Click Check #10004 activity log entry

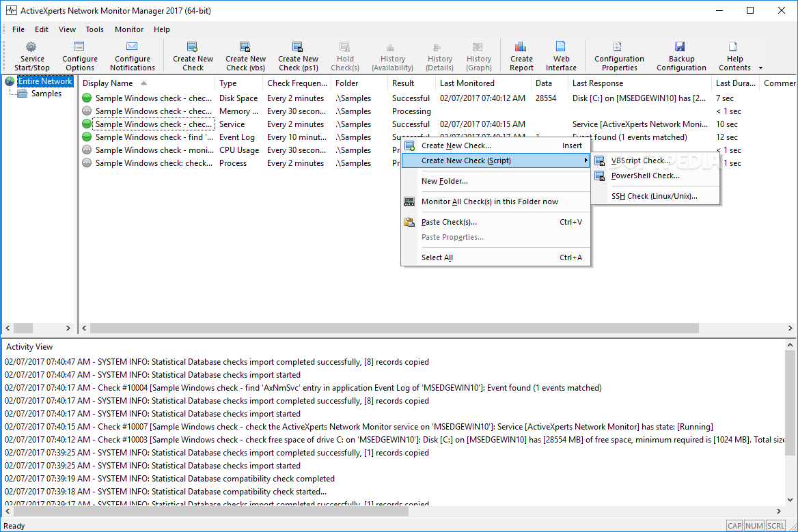click(x=303, y=387)
